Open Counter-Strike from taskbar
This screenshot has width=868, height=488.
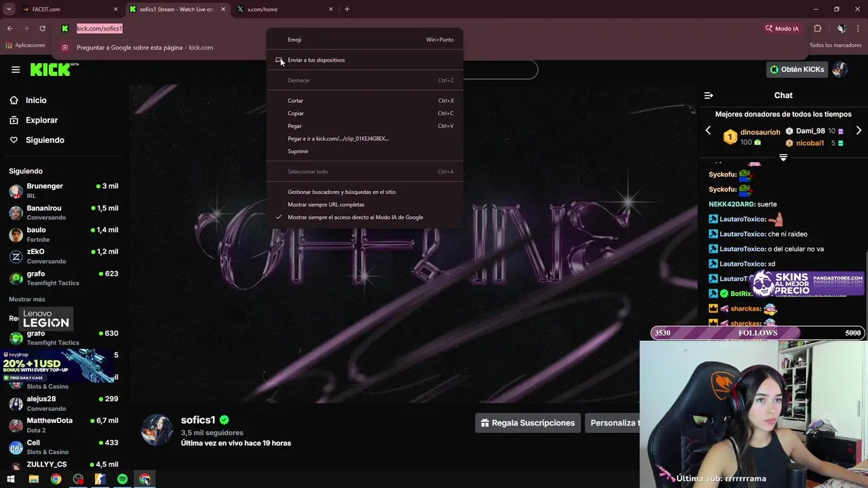100,479
